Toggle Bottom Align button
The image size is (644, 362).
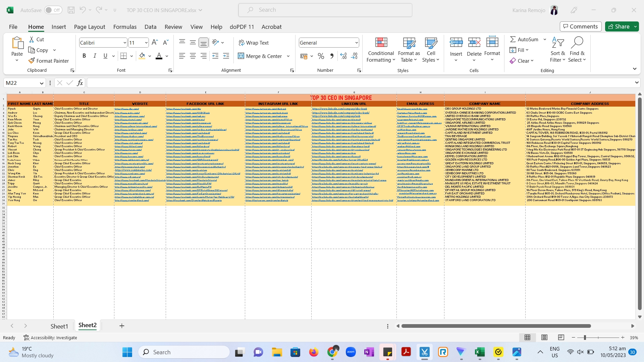tap(204, 43)
